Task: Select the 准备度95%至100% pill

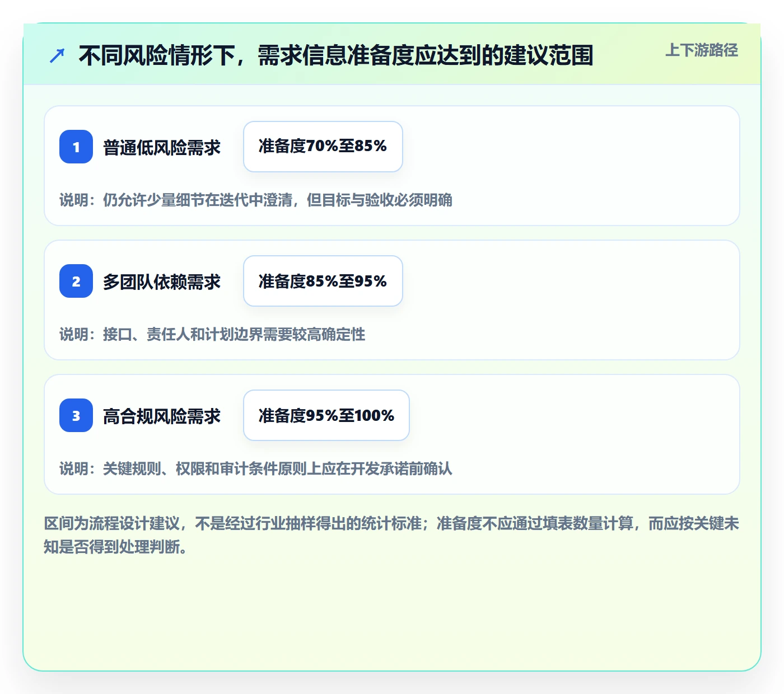Action: (326, 415)
